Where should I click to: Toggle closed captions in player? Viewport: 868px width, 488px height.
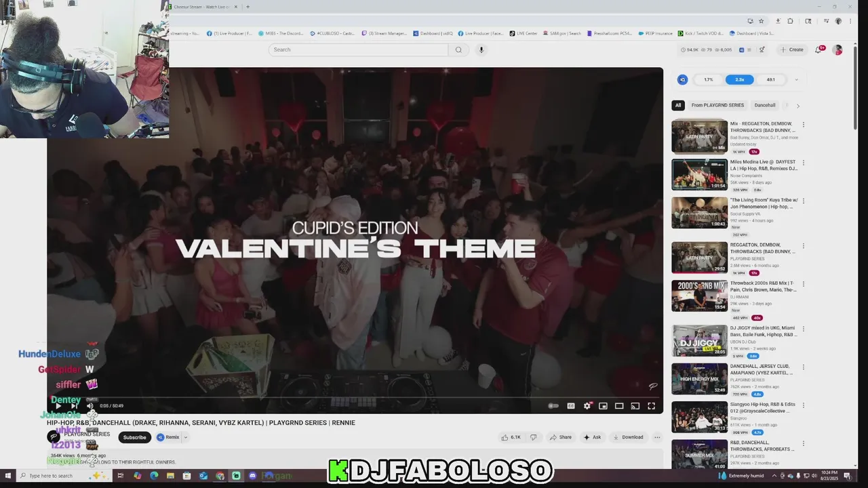(571, 406)
